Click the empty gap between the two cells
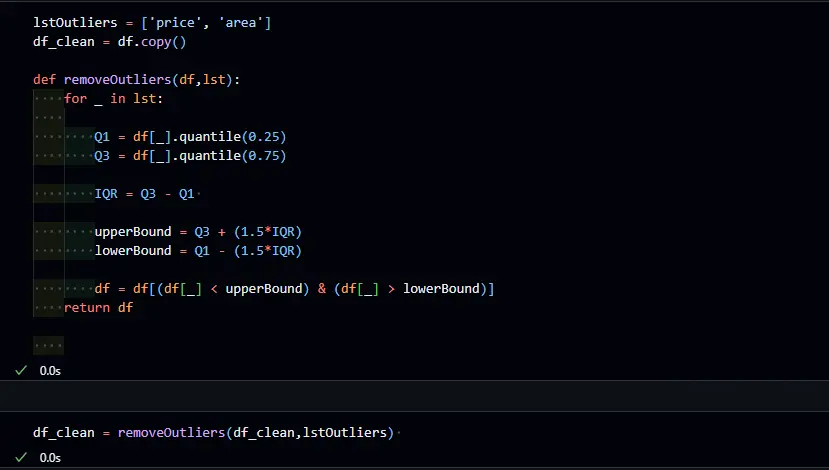829x470 pixels. pyautogui.click(x=414, y=396)
